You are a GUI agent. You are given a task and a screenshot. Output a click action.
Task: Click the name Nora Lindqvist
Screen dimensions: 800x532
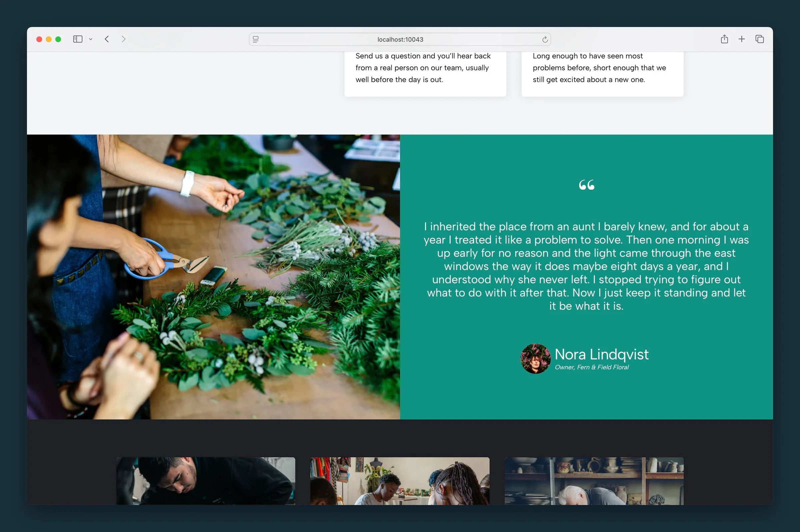point(602,354)
